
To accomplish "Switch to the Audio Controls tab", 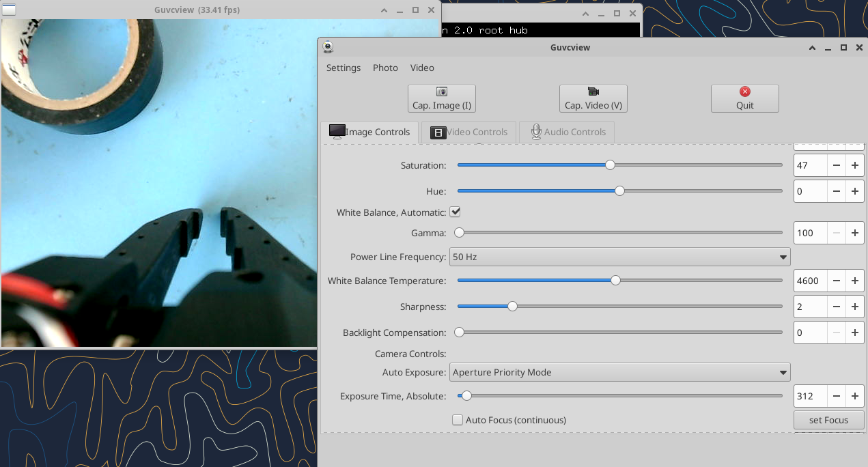I will tap(567, 132).
